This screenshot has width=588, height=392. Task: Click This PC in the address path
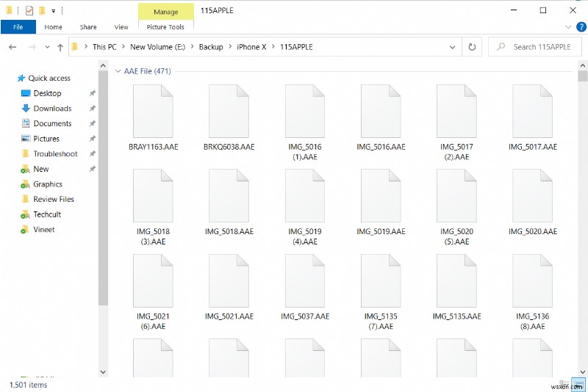tap(104, 47)
